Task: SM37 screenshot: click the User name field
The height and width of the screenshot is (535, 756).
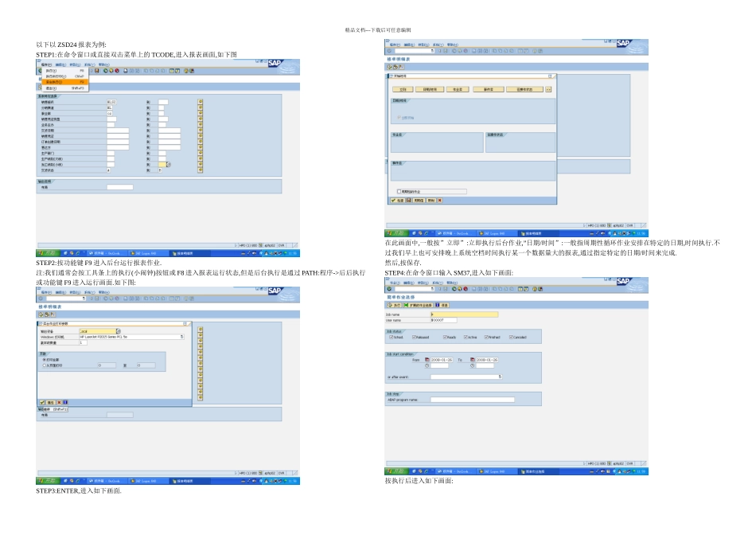Action: [x=444, y=320]
